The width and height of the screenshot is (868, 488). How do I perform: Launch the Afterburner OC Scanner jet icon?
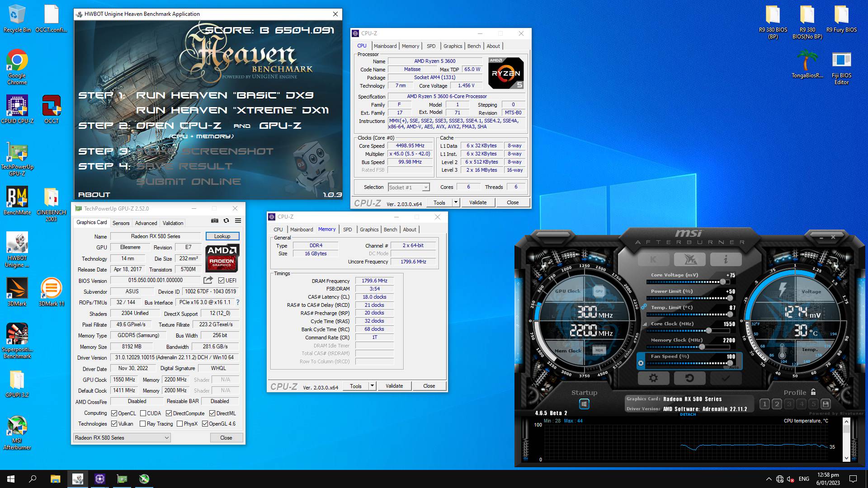tap(689, 259)
